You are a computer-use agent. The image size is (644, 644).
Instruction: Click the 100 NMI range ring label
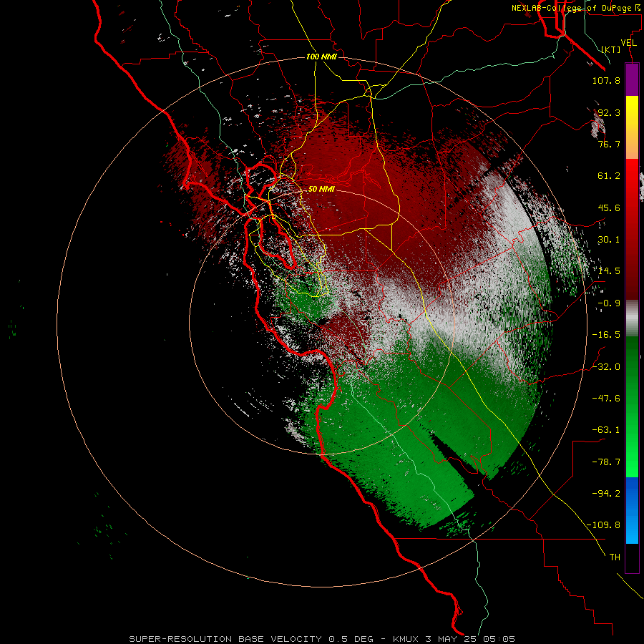click(x=321, y=57)
